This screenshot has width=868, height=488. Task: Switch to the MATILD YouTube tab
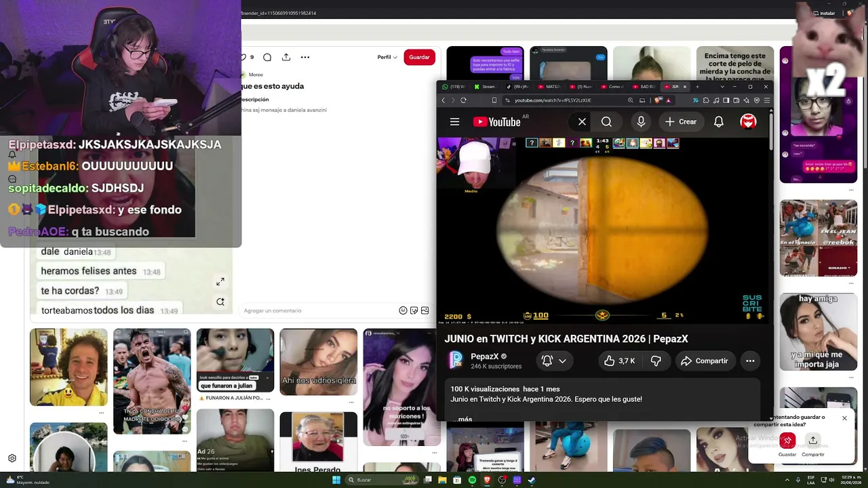pyautogui.click(x=550, y=87)
